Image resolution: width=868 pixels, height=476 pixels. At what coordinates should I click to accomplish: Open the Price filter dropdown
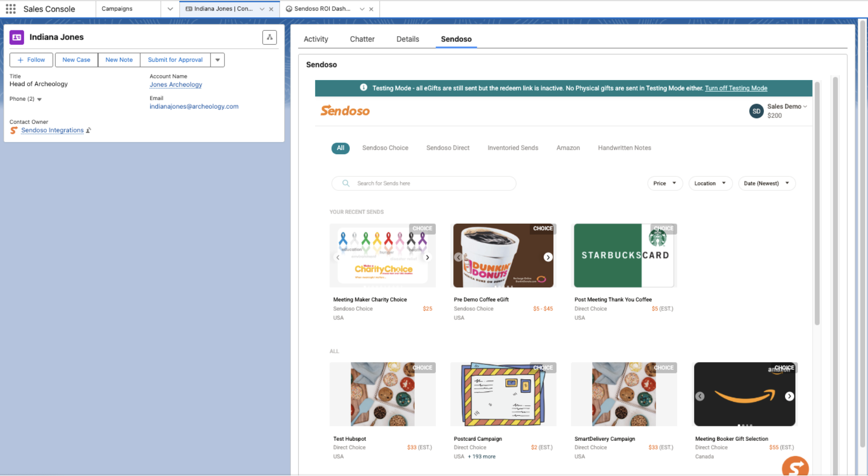pos(665,183)
